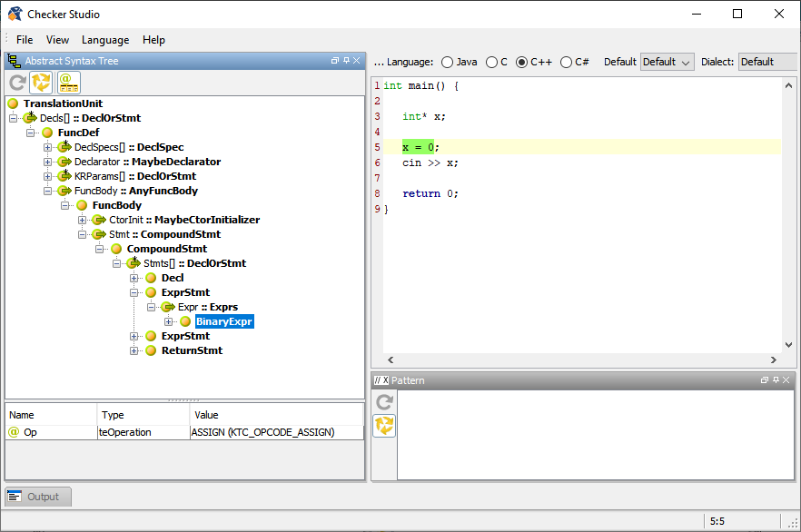Expand the BinaryExpr tree node
This screenshot has height=532, width=801.
(x=169, y=321)
